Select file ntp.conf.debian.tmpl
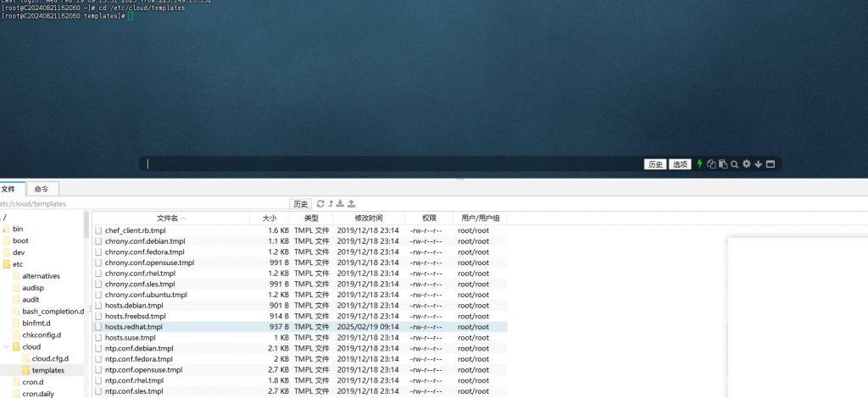This screenshot has height=398, width=868. (x=139, y=348)
